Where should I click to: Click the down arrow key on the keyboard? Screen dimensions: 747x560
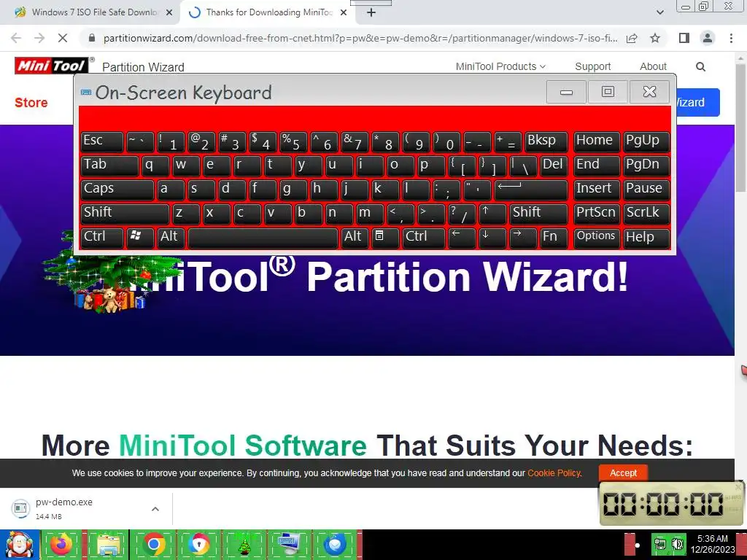click(492, 238)
